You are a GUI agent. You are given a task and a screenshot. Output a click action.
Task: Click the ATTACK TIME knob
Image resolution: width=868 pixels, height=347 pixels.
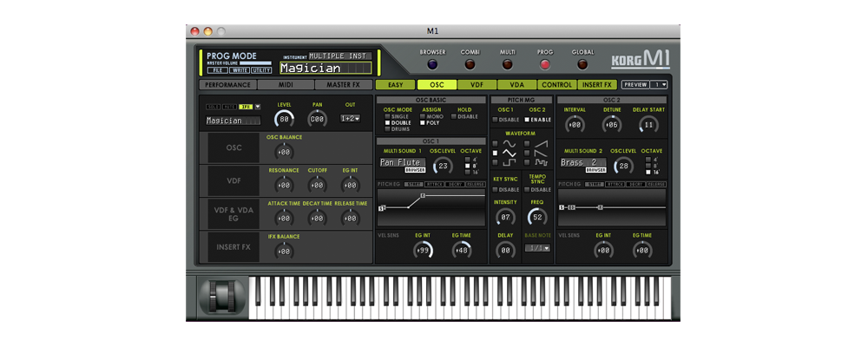coord(284,218)
